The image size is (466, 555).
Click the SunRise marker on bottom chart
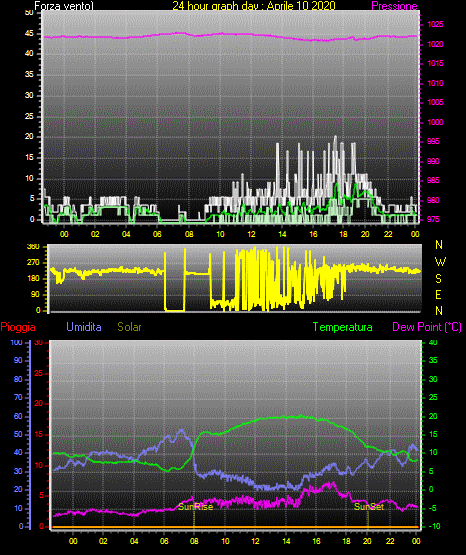tap(195, 507)
